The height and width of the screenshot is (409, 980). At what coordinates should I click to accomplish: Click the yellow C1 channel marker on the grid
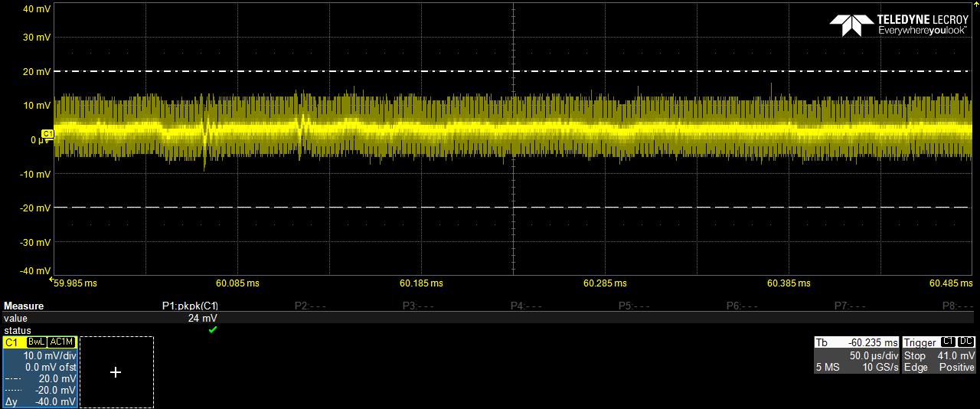[x=47, y=134]
